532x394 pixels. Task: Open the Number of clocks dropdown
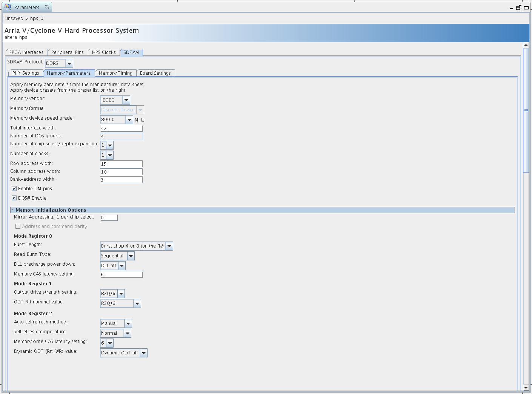point(110,155)
